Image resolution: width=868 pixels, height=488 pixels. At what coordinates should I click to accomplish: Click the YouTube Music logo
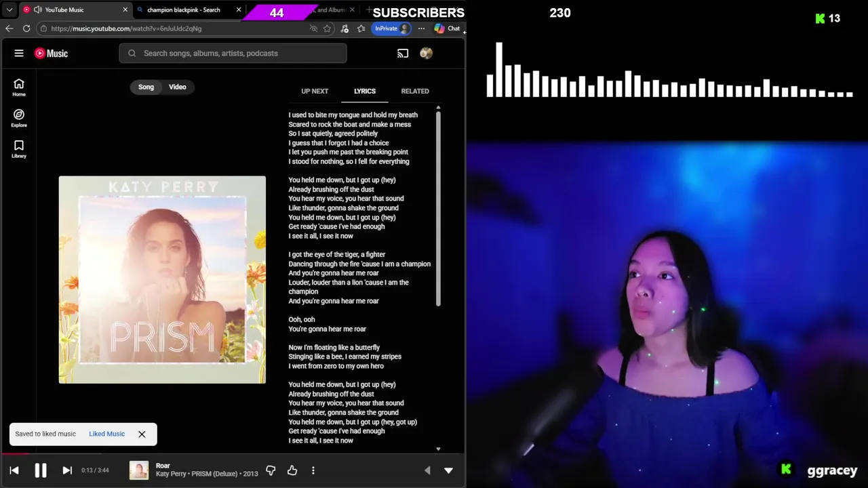tap(52, 54)
